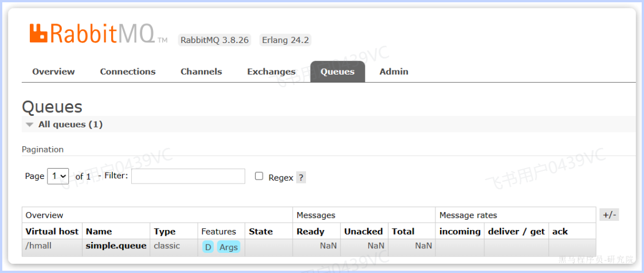644x273 pixels.
Task: Click the D durable feature badge
Action: [x=208, y=247]
